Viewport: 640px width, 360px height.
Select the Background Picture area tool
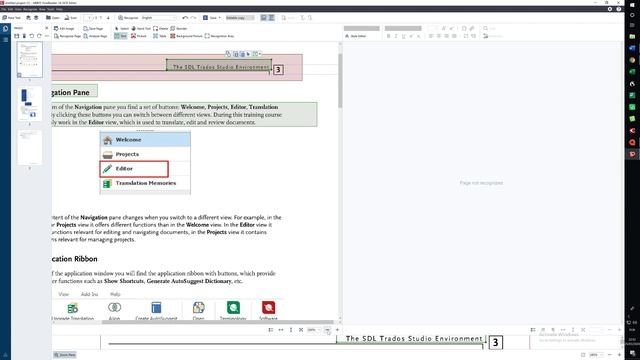(x=186, y=36)
